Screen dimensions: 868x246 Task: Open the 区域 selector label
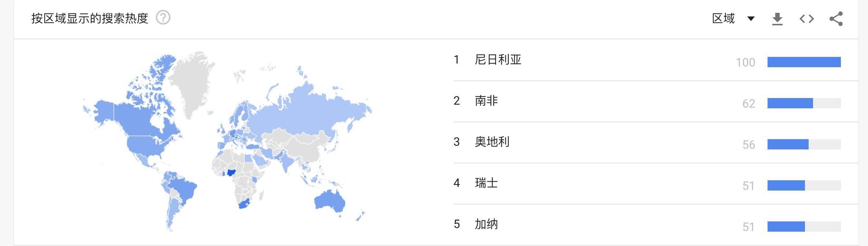[723, 18]
